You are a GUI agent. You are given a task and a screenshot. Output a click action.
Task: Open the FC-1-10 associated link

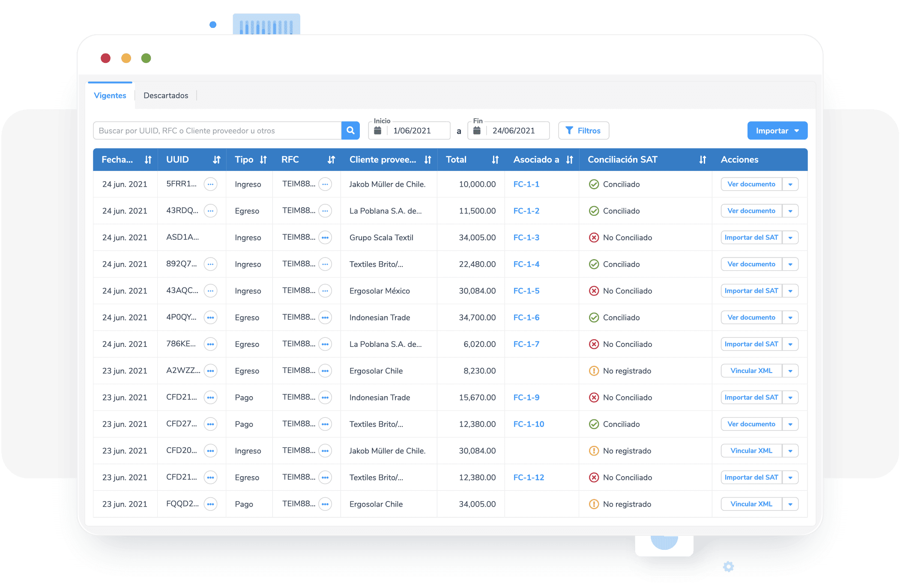pos(529,424)
